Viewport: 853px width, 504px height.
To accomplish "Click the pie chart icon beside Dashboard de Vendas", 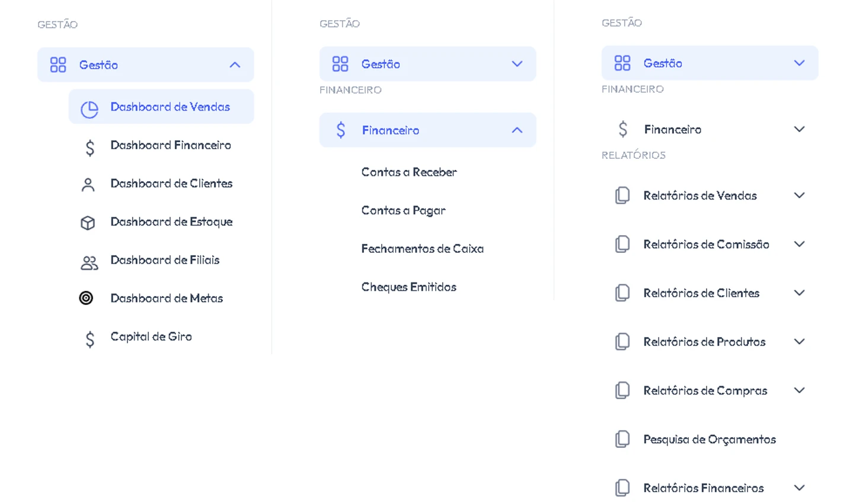I will click(x=90, y=110).
